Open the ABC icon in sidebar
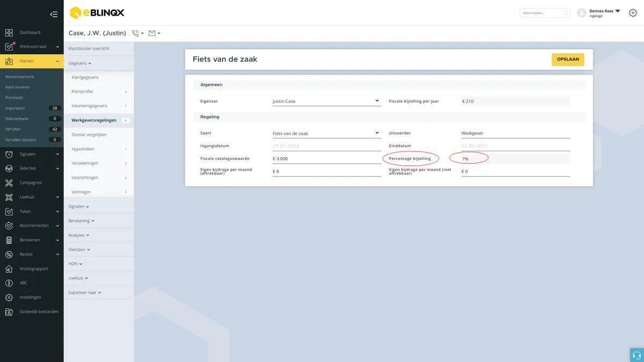This screenshot has width=644, height=362. pyautogui.click(x=9, y=283)
